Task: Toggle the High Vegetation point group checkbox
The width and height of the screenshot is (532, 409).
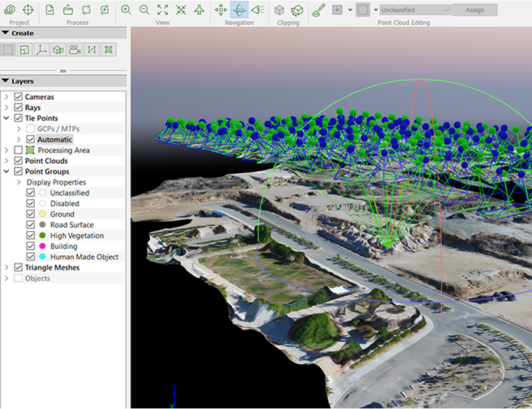Action: (31, 235)
